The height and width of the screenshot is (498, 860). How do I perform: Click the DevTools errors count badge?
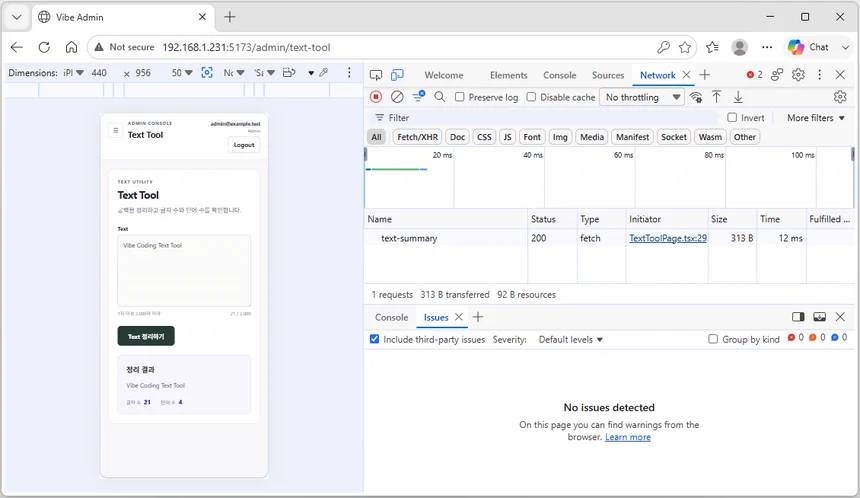coord(755,75)
